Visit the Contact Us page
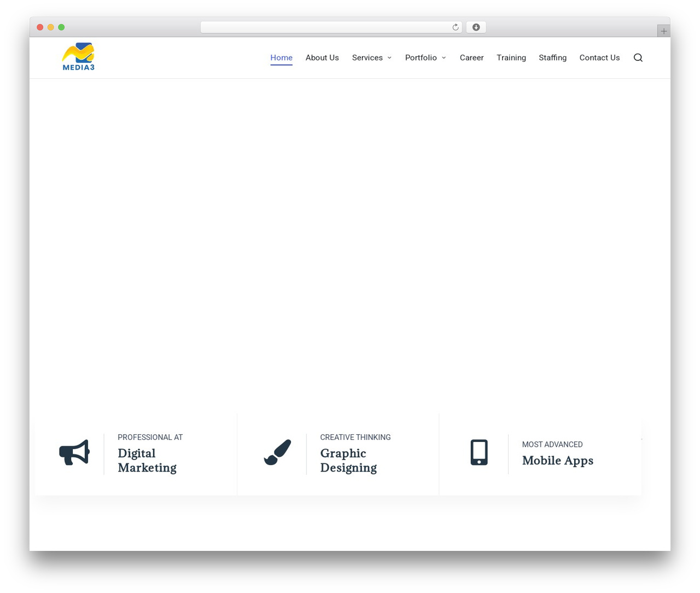700x593 pixels. (599, 57)
